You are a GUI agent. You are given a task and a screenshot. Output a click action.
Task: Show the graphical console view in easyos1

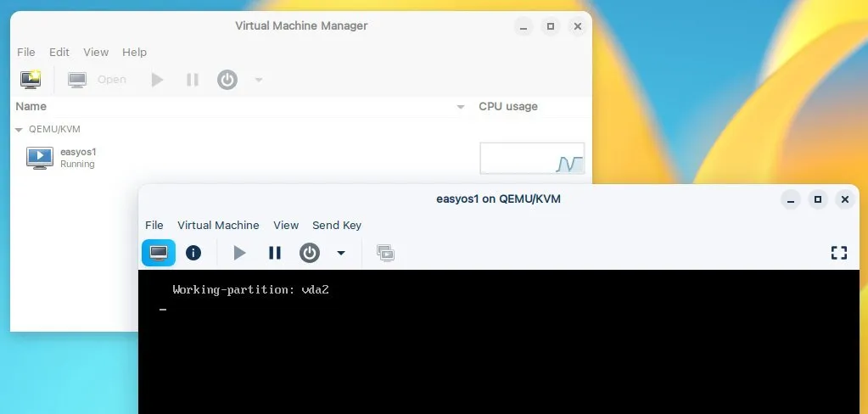[x=159, y=253]
